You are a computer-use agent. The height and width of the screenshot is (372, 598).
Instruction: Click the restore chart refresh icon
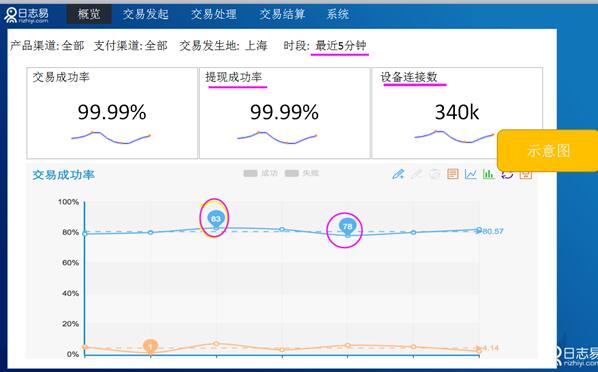507,175
